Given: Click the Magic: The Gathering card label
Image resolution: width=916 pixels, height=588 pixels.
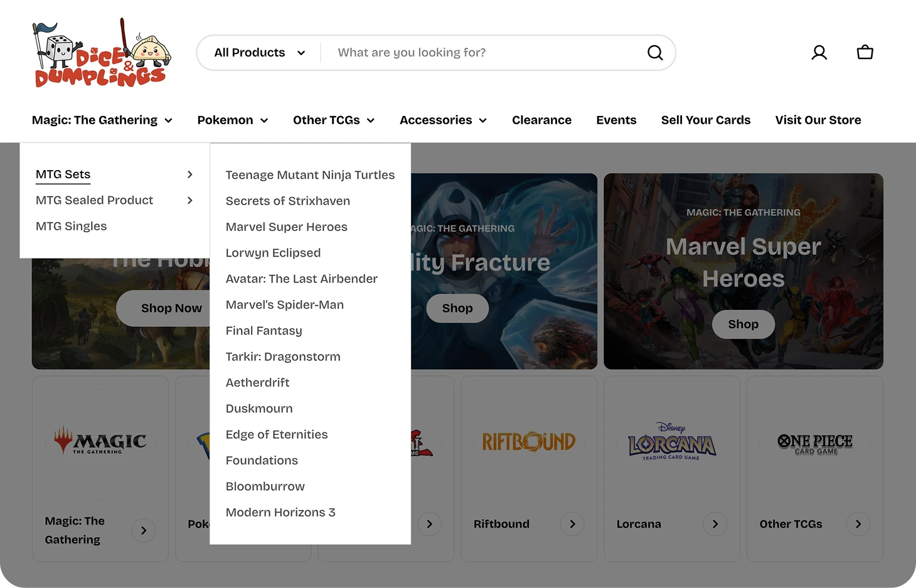Looking at the screenshot, I should (x=75, y=530).
